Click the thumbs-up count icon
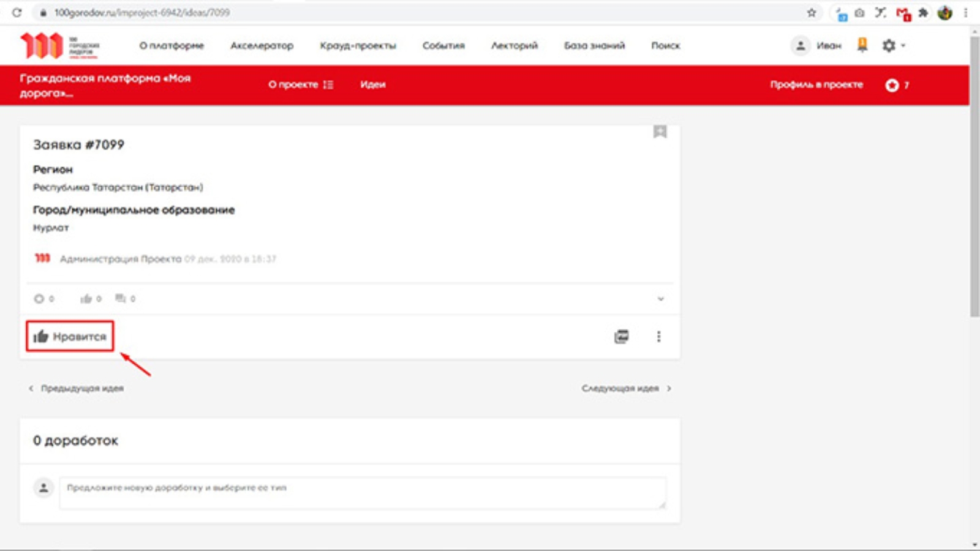 point(86,299)
